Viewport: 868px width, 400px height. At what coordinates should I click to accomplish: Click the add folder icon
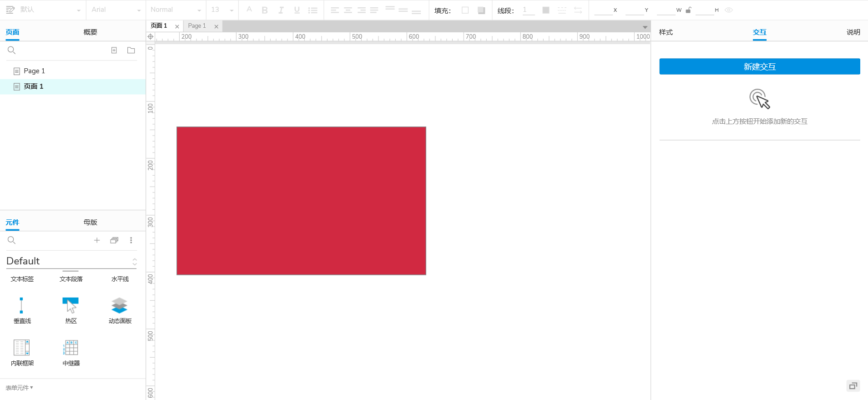pyautogui.click(x=131, y=50)
